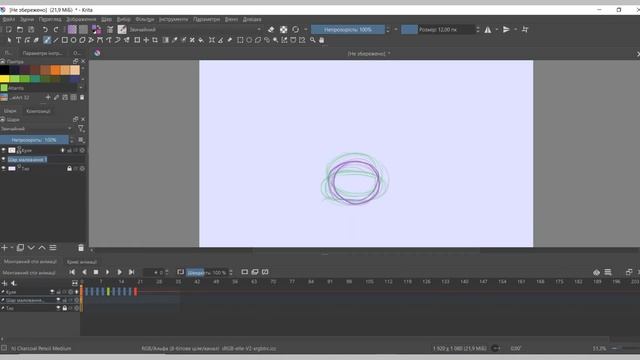Open the mirror tool options dropdown arrow
Screen dimensions: 640x360
pos(497,29)
